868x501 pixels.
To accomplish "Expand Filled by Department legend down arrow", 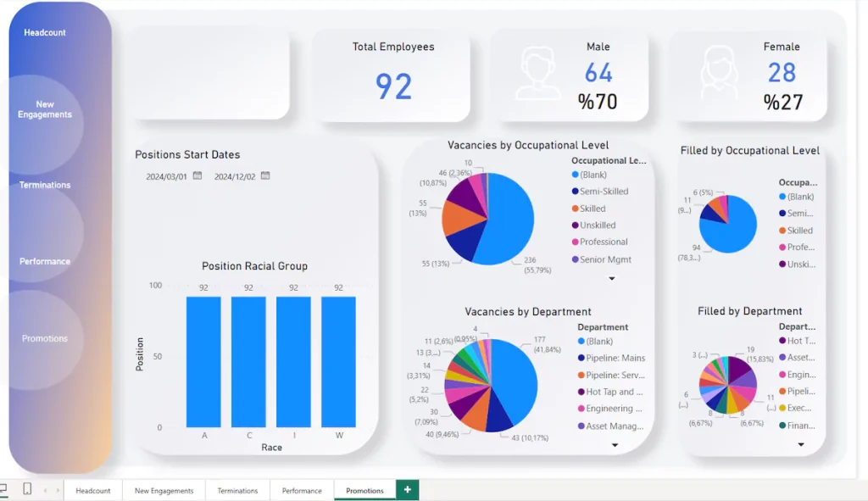I will 800,444.
